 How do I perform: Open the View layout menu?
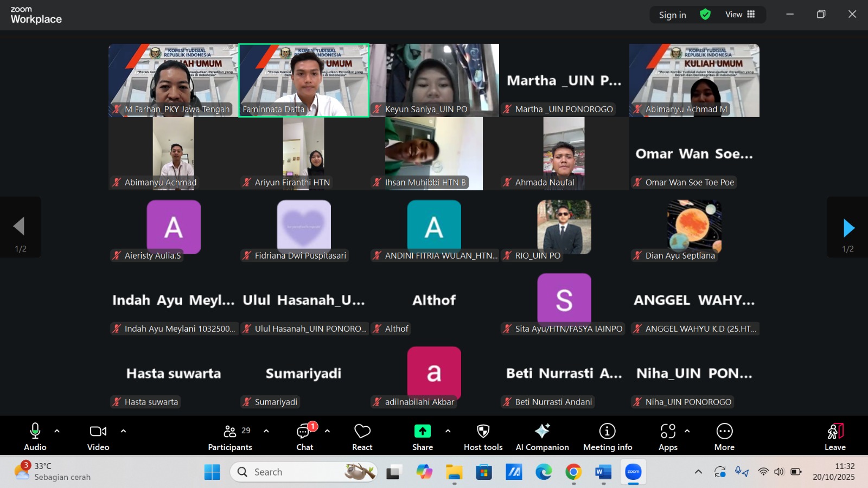point(740,15)
